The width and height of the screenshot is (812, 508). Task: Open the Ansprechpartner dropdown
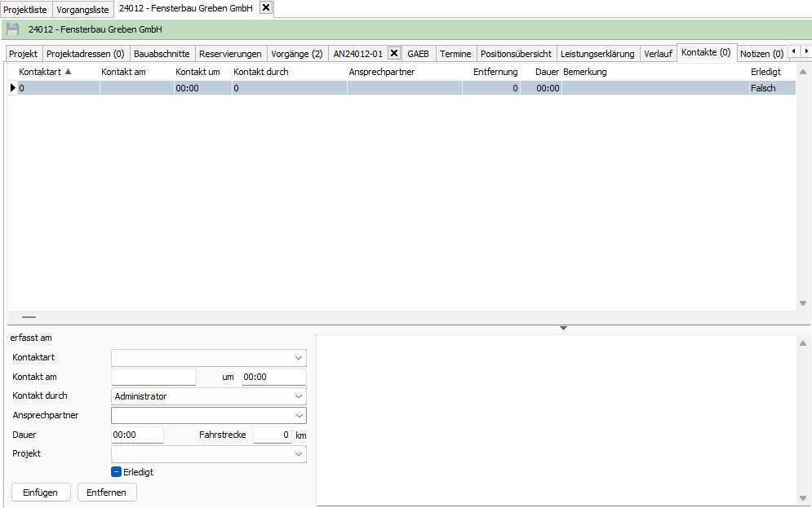click(298, 416)
